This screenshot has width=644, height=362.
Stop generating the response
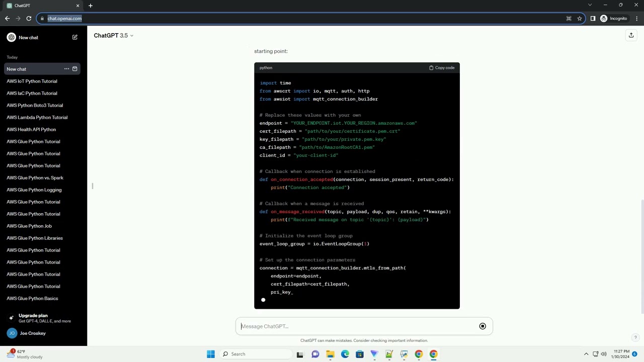[482, 326]
